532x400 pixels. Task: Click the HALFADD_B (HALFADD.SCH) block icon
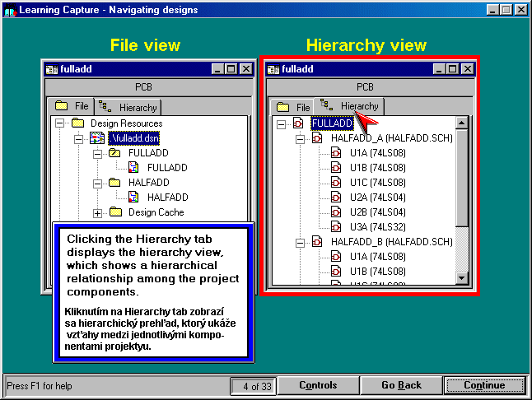[317, 242]
